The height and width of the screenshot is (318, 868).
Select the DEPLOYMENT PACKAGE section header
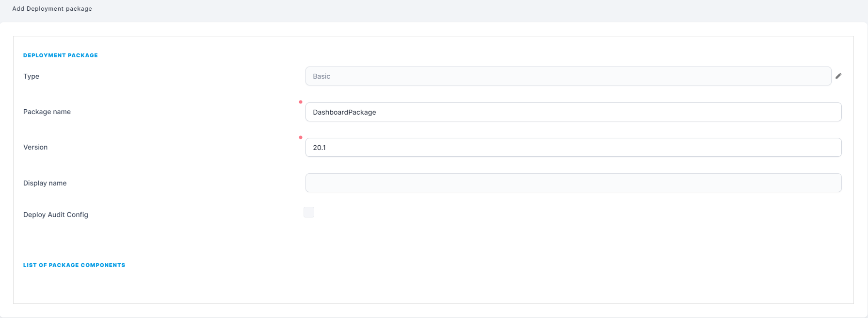click(x=61, y=55)
